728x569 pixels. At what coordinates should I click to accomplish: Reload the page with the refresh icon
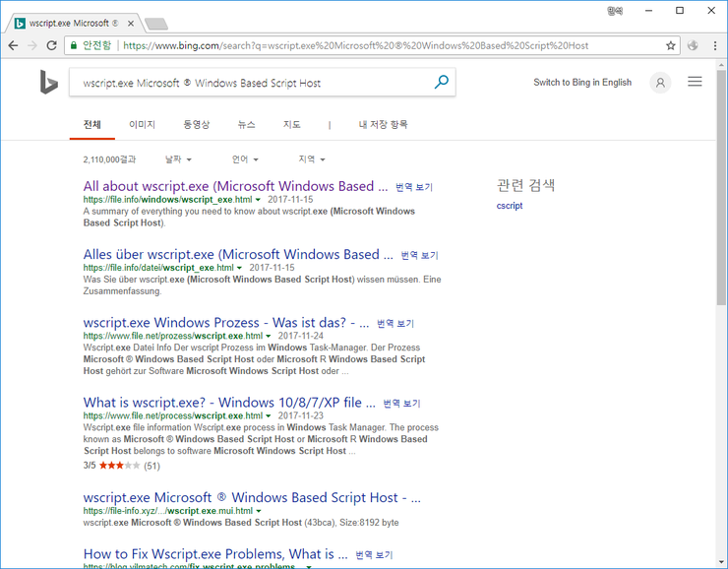[51, 45]
